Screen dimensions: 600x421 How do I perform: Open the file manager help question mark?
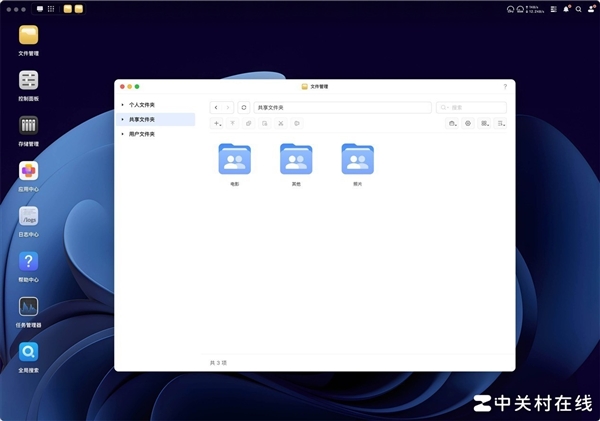(505, 86)
